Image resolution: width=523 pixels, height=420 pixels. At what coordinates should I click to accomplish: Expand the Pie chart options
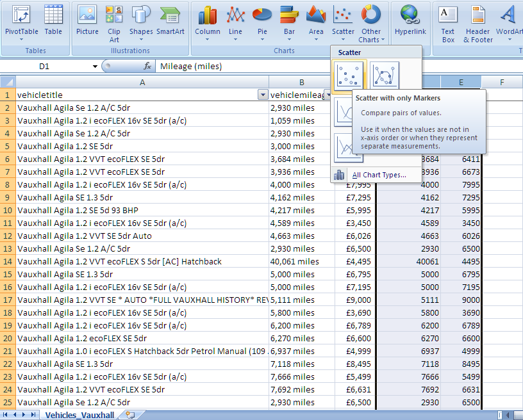pyautogui.click(x=262, y=22)
